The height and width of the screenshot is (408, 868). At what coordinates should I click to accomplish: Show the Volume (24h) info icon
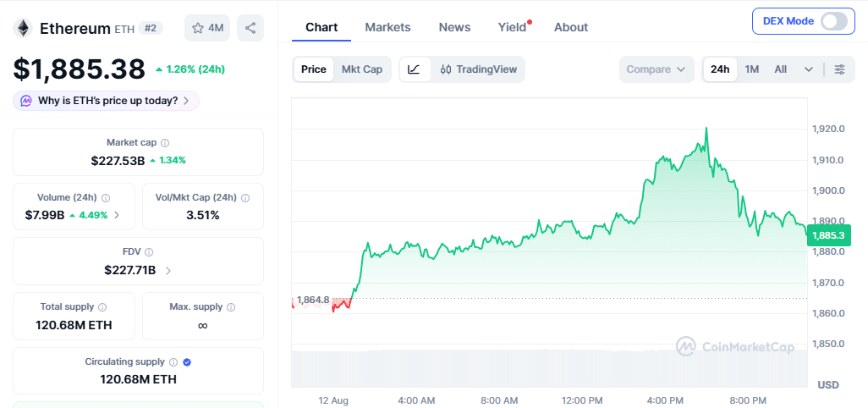click(106, 197)
